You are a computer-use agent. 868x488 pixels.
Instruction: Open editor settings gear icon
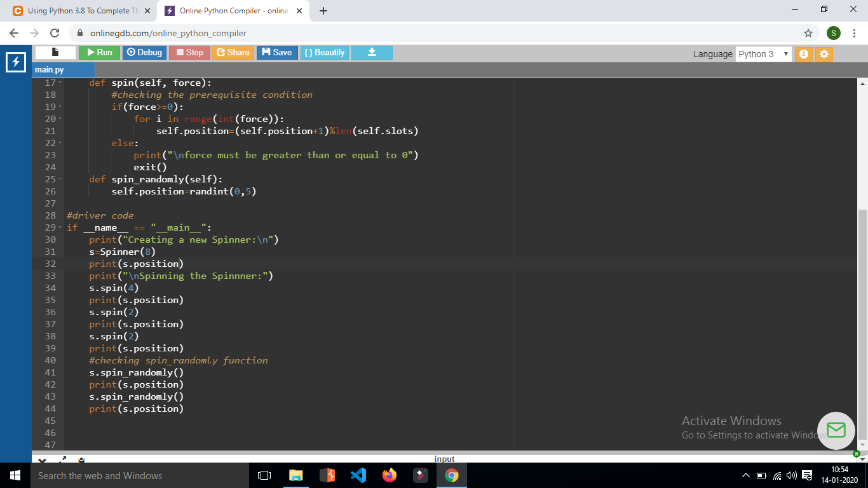(x=824, y=54)
